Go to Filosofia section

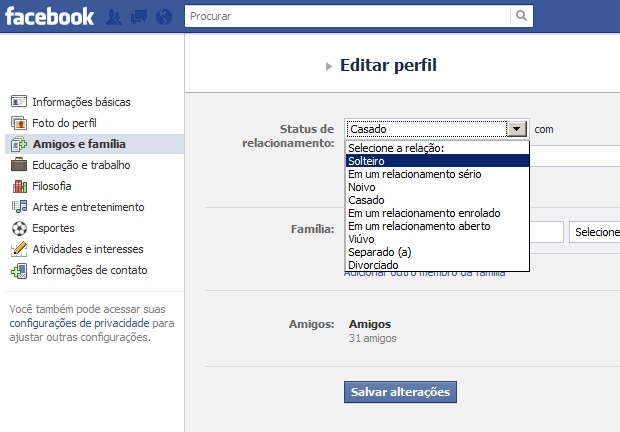[x=52, y=186]
